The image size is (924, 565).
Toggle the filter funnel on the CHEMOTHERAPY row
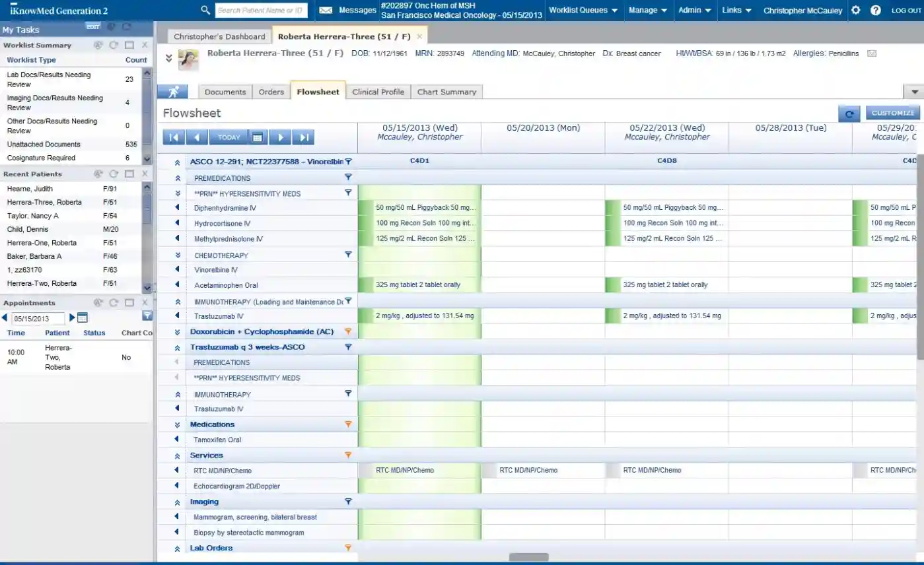tap(348, 255)
